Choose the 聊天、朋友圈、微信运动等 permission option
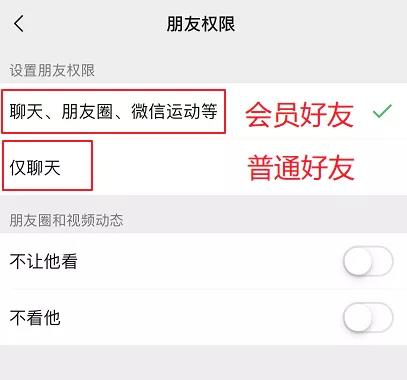Image resolution: width=407 pixels, height=380 pixels. [203, 111]
